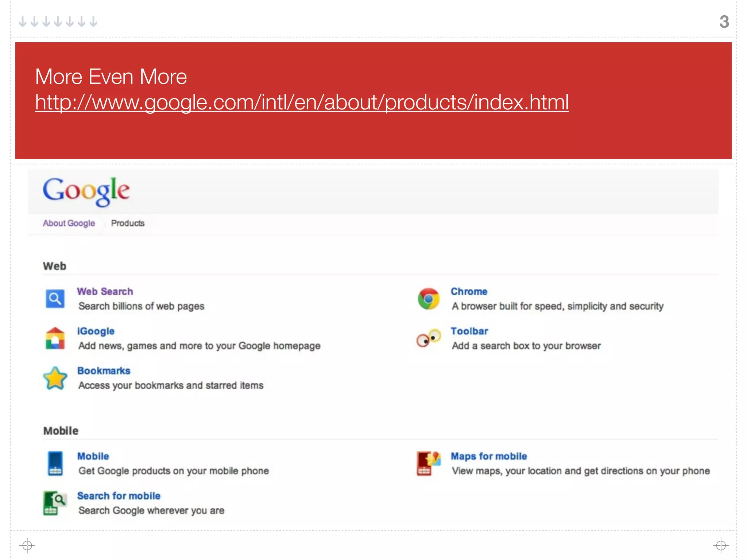
Task: Open the Search for mobile link
Action: (119, 496)
